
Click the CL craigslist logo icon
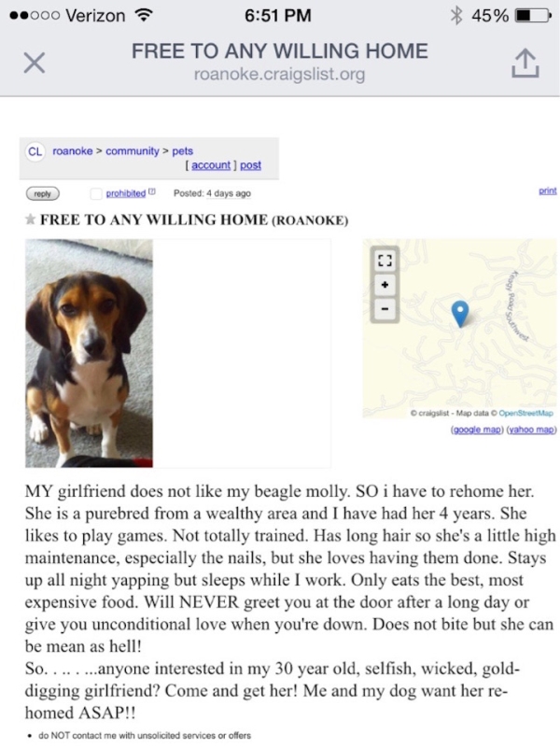coord(35,151)
